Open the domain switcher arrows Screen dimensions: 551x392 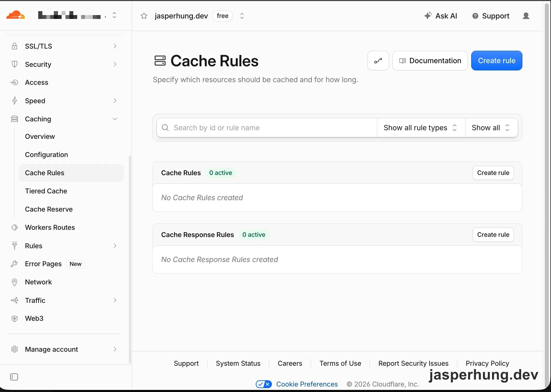[242, 16]
